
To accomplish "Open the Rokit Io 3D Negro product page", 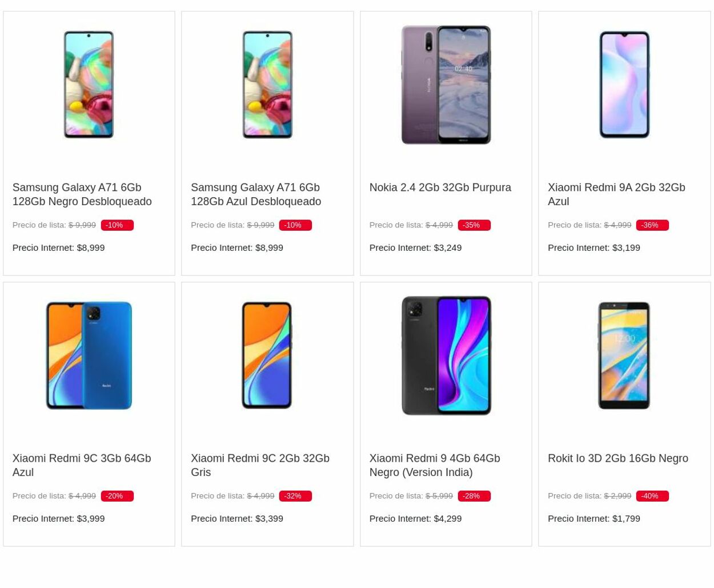I will (617, 458).
